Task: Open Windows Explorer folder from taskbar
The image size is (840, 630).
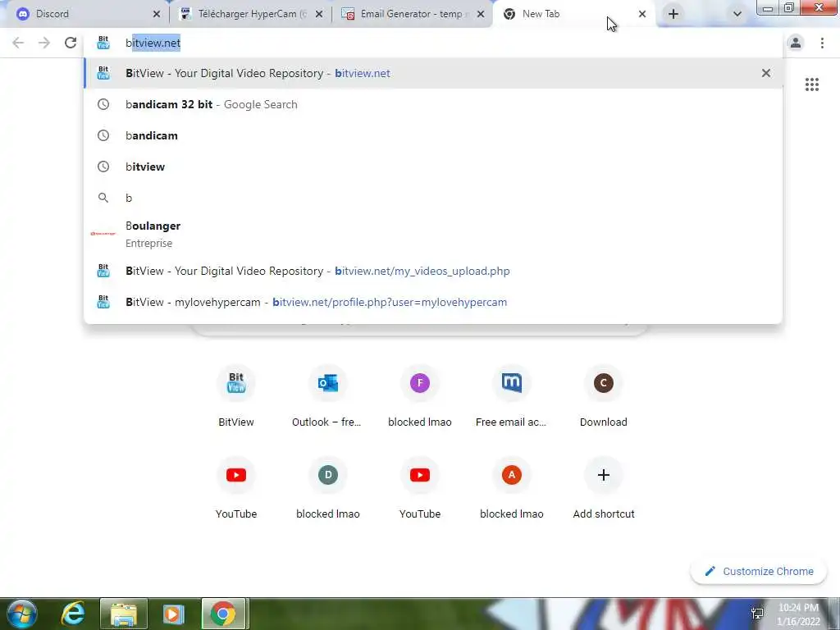Action: click(124, 614)
